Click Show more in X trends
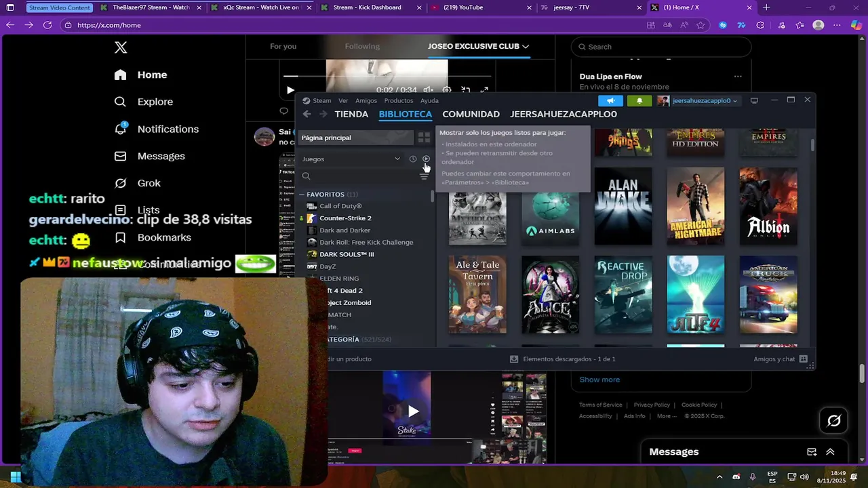The width and height of the screenshot is (868, 488). [599, 380]
